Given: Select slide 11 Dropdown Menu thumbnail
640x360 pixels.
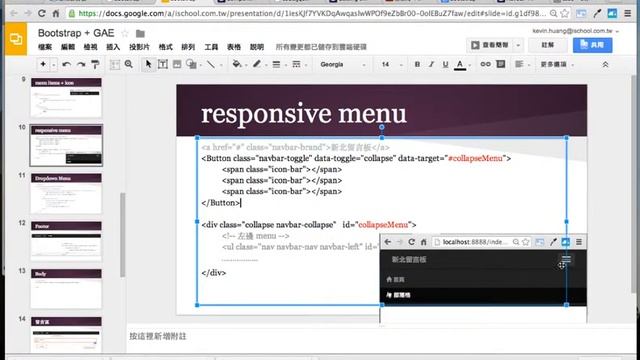Looking at the screenshot, I should tap(66, 193).
